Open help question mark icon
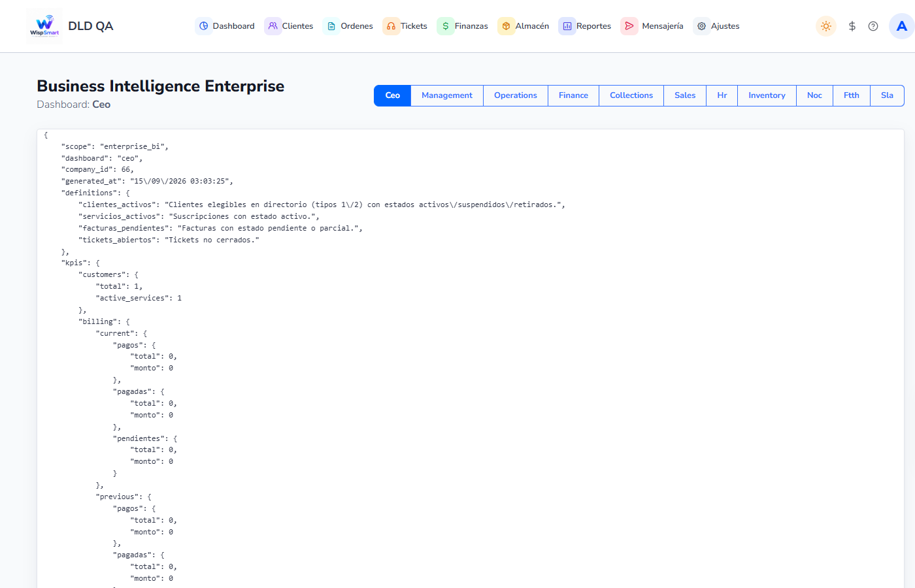 pos(873,26)
